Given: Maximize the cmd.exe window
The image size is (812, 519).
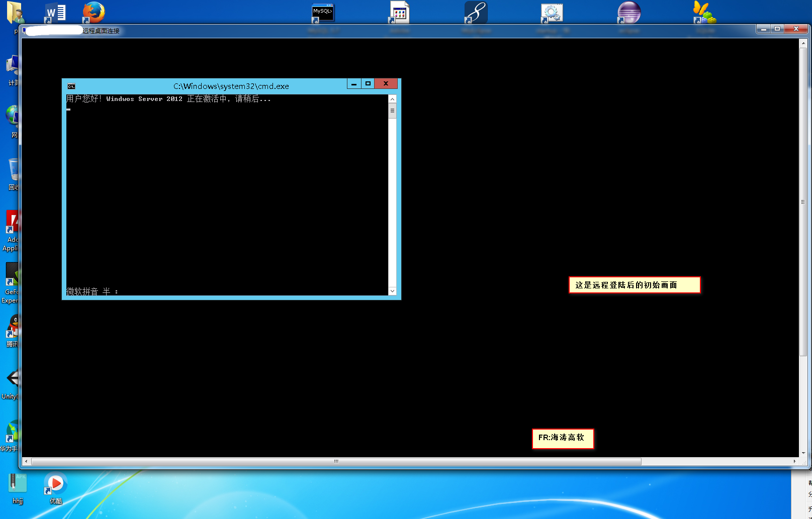Looking at the screenshot, I should (368, 84).
